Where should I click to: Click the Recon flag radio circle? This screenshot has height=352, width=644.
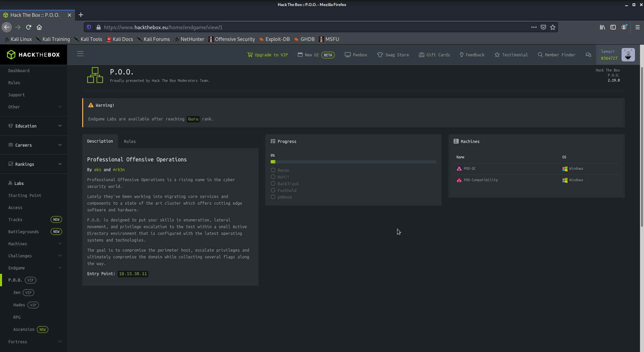coord(273,170)
